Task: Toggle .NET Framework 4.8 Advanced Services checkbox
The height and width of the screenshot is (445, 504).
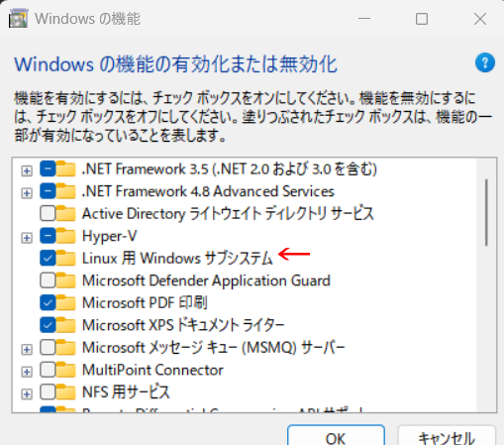Action: pyautogui.click(x=48, y=191)
